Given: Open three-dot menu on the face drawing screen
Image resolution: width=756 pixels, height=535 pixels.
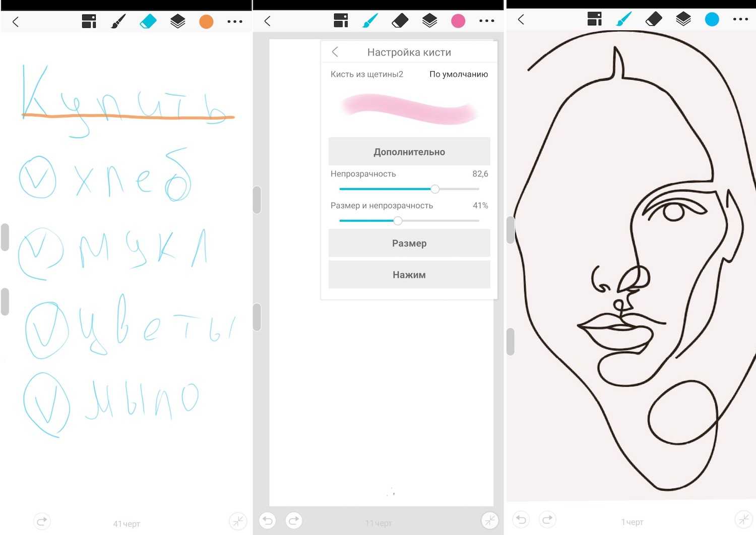Looking at the screenshot, I should coord(740,20).
